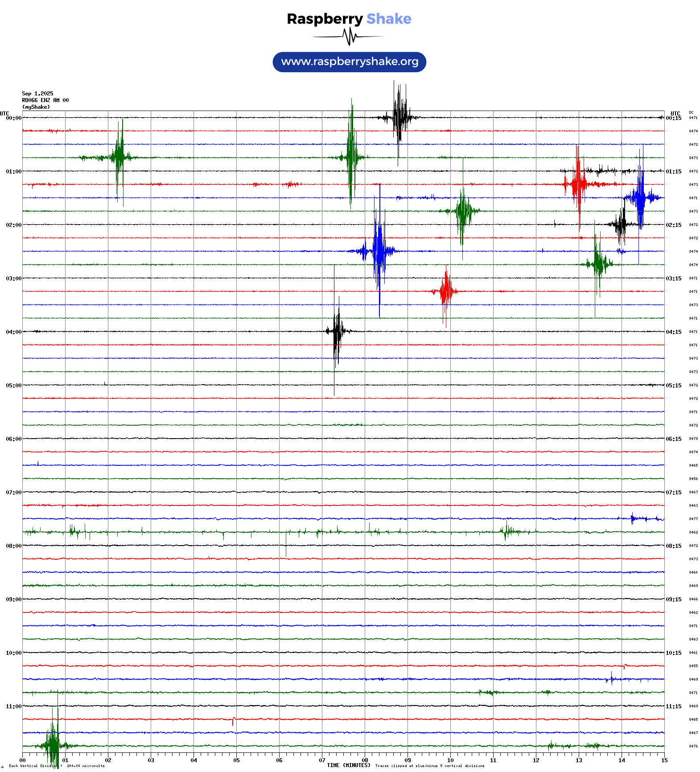The height and width of the screenshot is (772, 700).
Task: Select the 03:15 label on right axis
Action: (674, 279)
